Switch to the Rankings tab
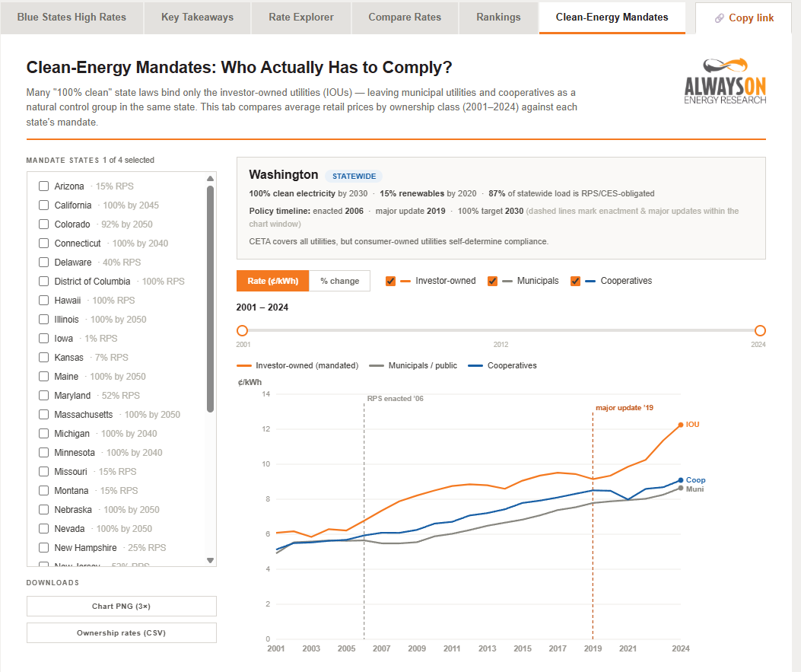Image resolution: width=801 pixels, height=672 pixels. [498, 18]
